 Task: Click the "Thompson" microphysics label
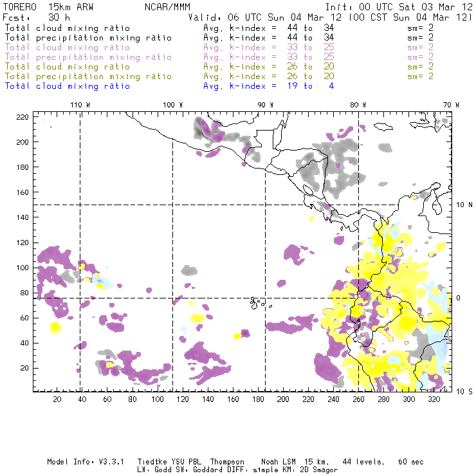tap(227, 462)
